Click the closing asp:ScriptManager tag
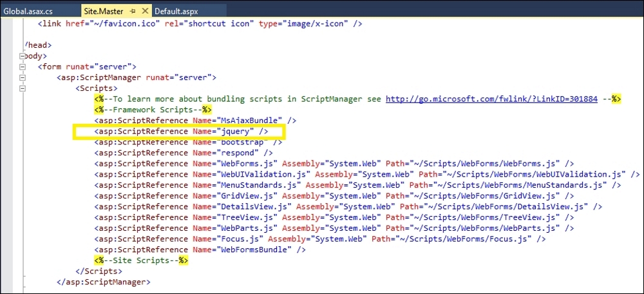The width and height of the screenshot is (644, 294). (x=103, y=282)
